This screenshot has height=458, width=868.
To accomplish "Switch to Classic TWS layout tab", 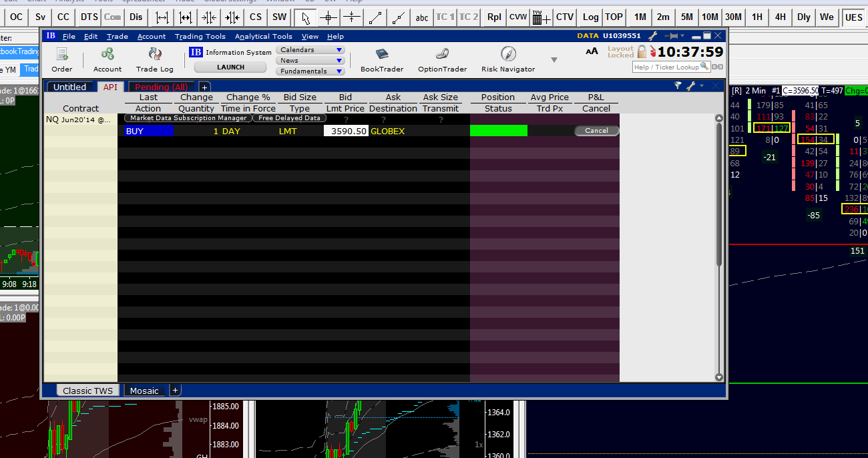I will click(88, 391).
